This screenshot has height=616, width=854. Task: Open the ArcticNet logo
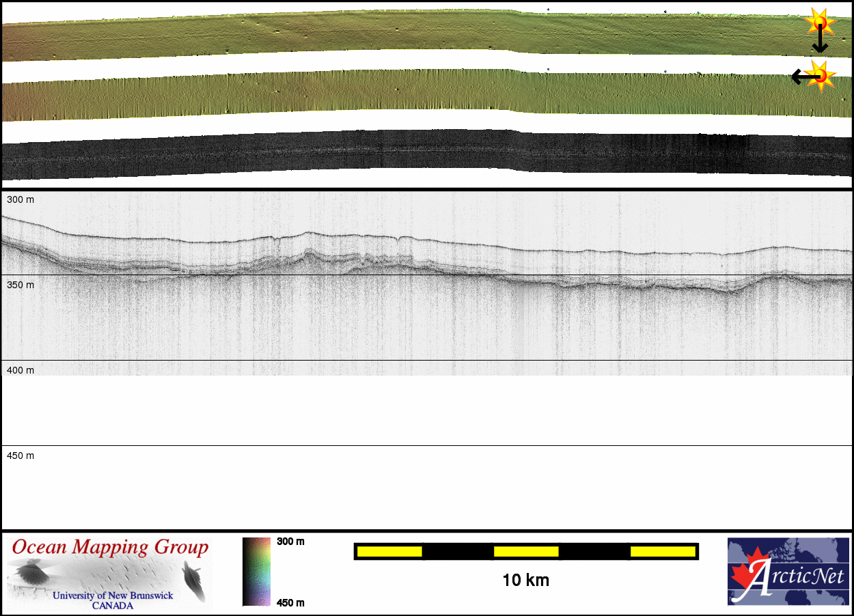[788, 572]
